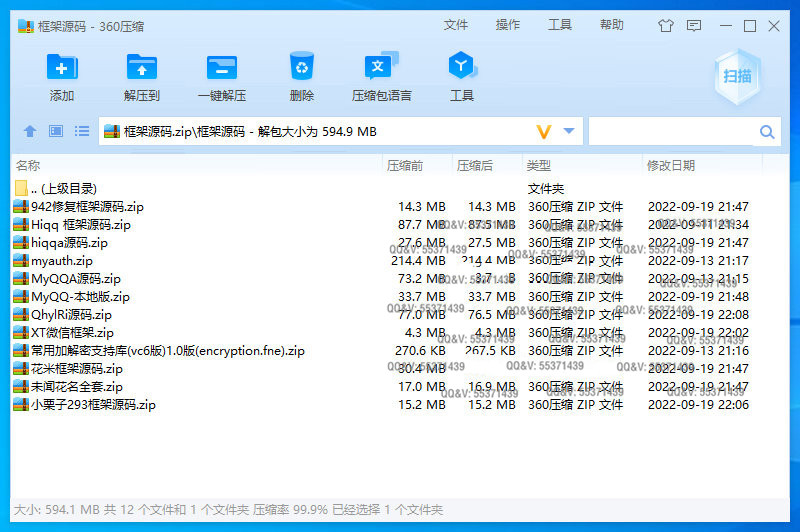Click the search magnifier button

pyautogui.click(x=767, y=131)
